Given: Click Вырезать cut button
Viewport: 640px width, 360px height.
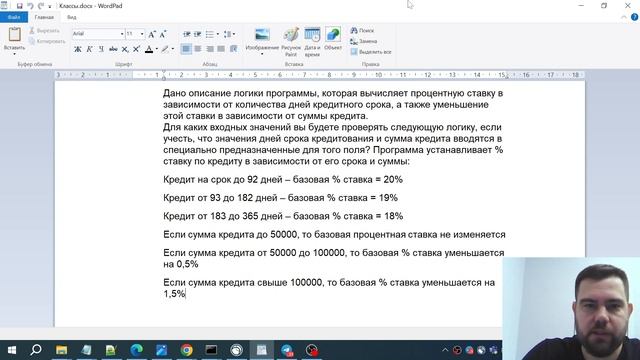Looking at the screenshot, I should point(44,31).
